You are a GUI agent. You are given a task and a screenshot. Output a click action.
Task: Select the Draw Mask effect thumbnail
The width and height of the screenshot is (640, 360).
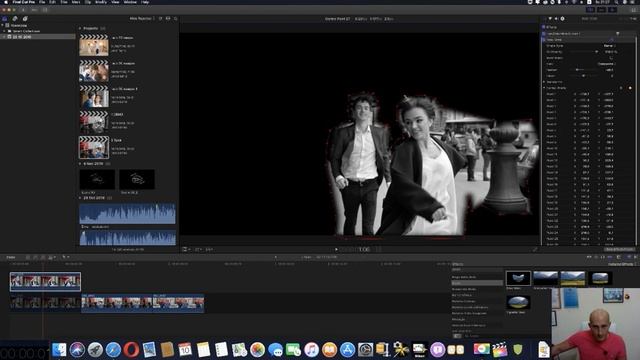pyautogui.click(x=518, y=278)
